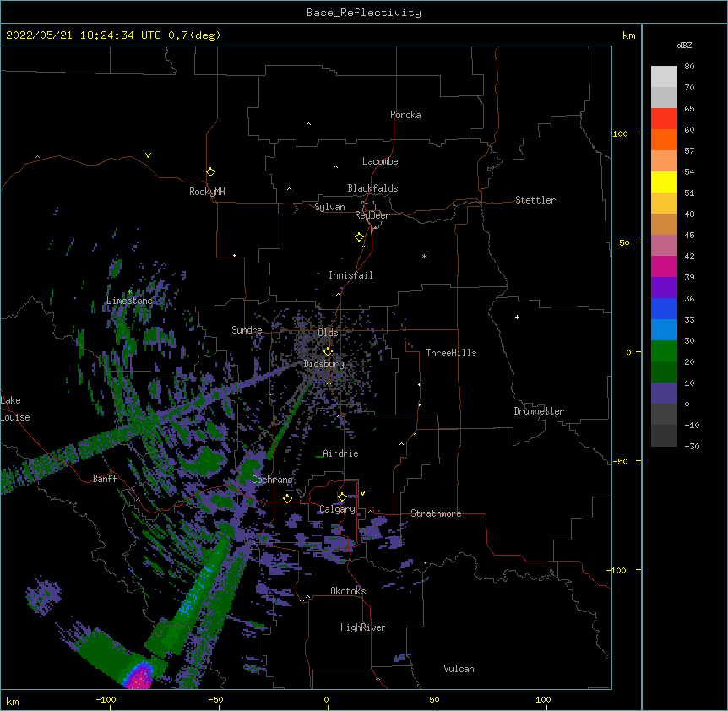Select the Lacombe city label
728x711 pixels.
[x=380, y=161]
